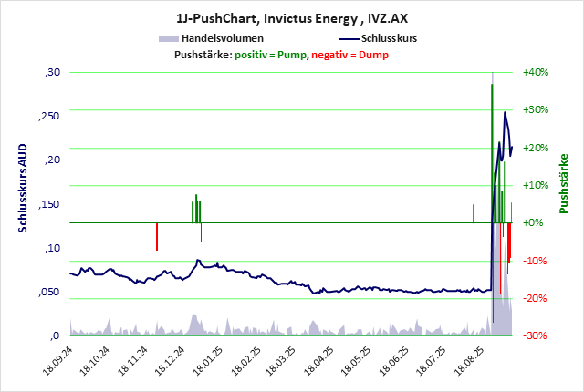Click the ',0' left axis label
The width and height of the screenshot is (584, 392).
(55, 335)
